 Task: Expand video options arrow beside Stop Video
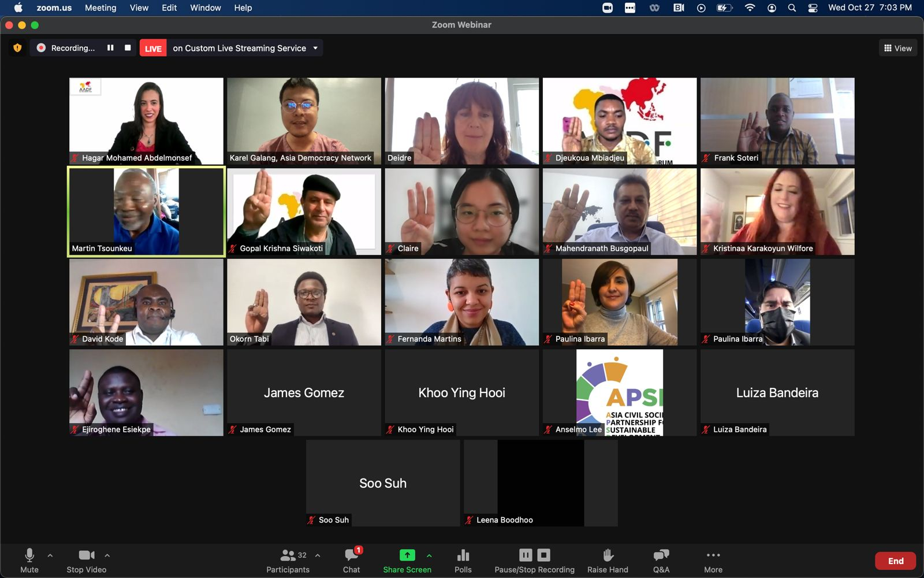(107, 555)
